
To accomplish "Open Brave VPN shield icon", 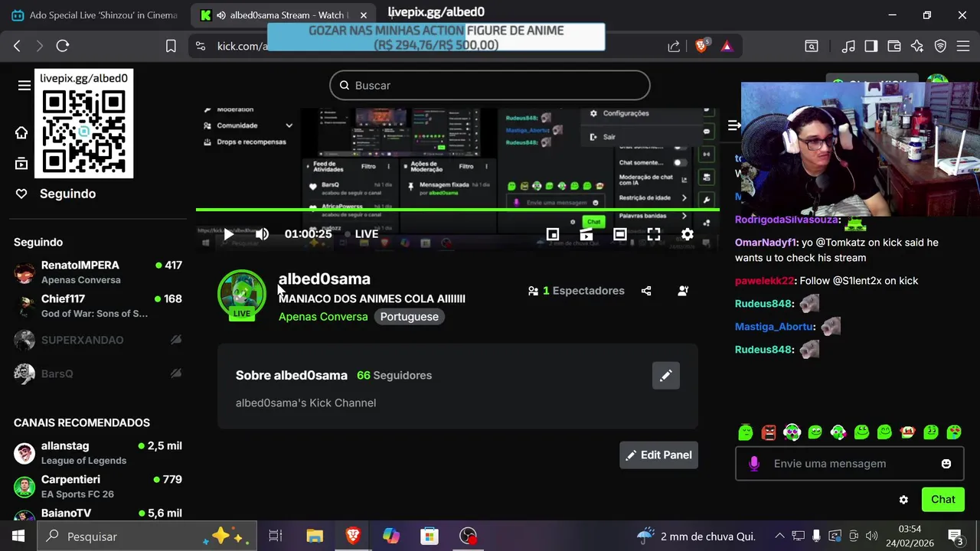I will (x=941, y=46).
